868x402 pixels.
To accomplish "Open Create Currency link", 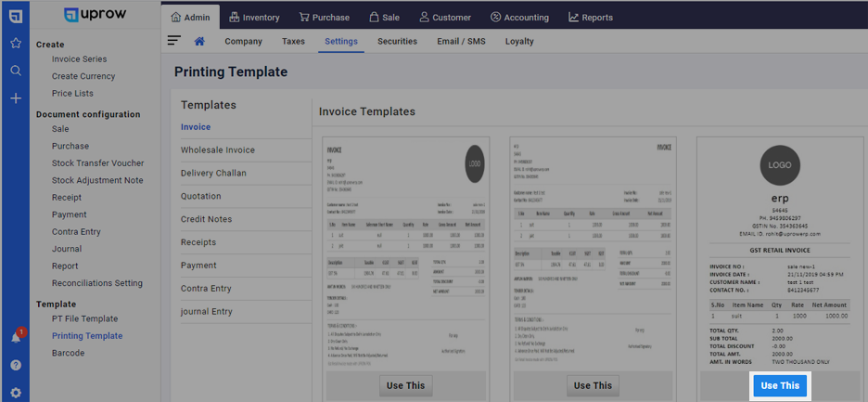I will [x=83, y=76].
